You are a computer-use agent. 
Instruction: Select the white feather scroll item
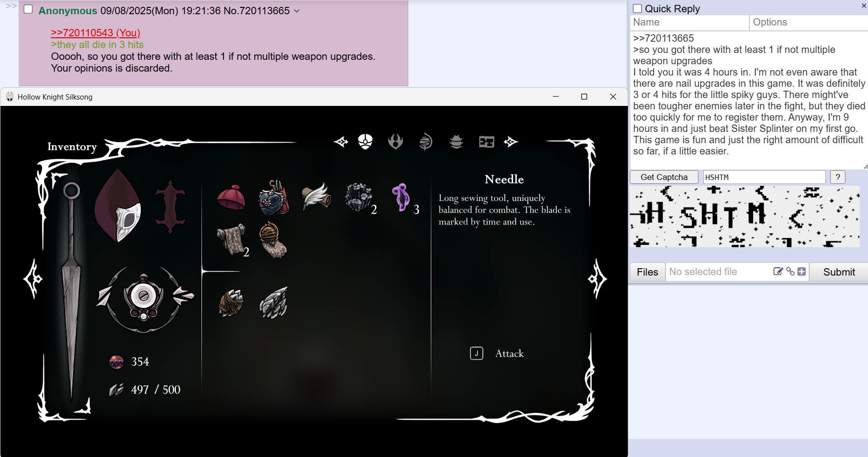point(316,196)
